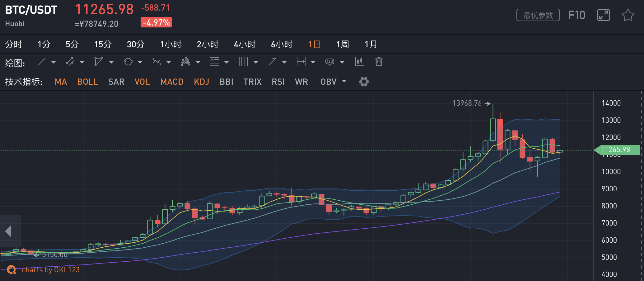This screenshot has width=644, height=281.
Task: Select the 123 text annotation tool
Action: click(x=330, y=62)
